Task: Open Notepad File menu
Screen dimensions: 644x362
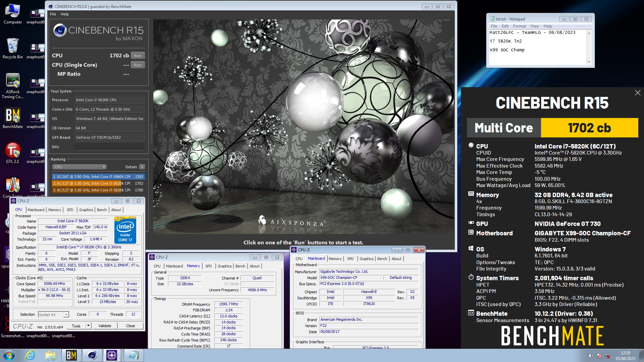Action: [x=494, y=26]
